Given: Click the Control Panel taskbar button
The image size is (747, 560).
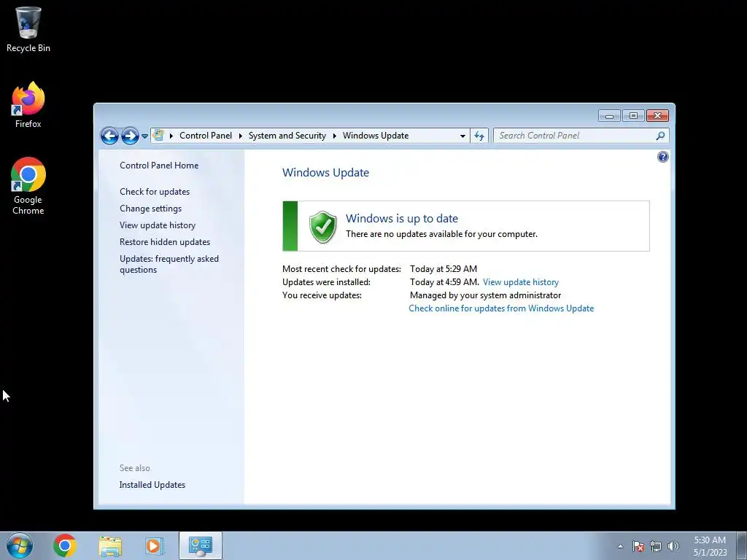Looking at the screenshot, I should [x=201, y=545].
